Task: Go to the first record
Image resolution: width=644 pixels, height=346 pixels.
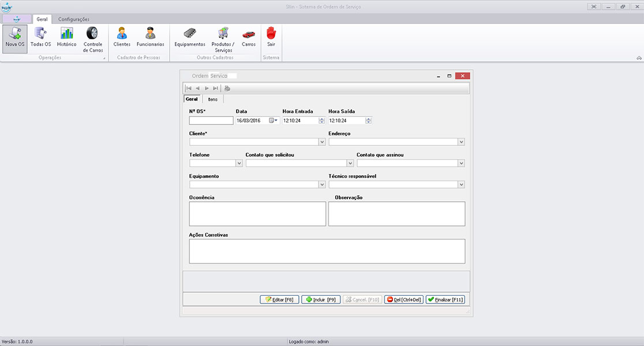Action: coord(189,88)
